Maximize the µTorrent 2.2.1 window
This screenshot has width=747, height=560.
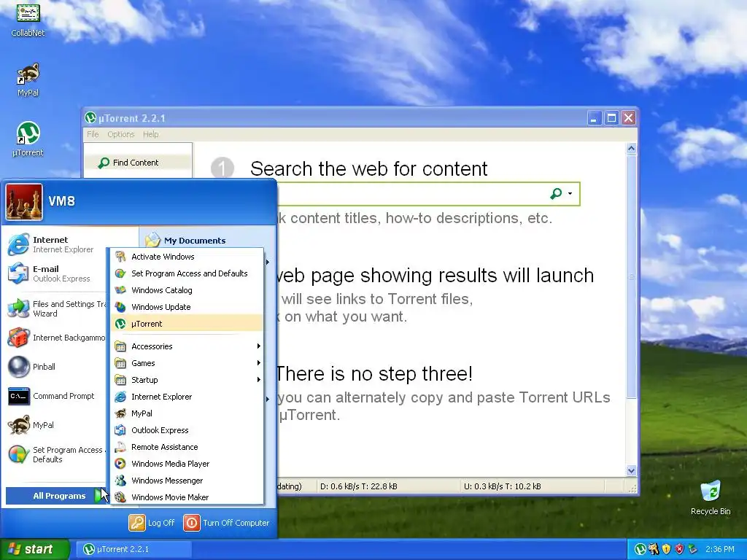coord(611,117)
